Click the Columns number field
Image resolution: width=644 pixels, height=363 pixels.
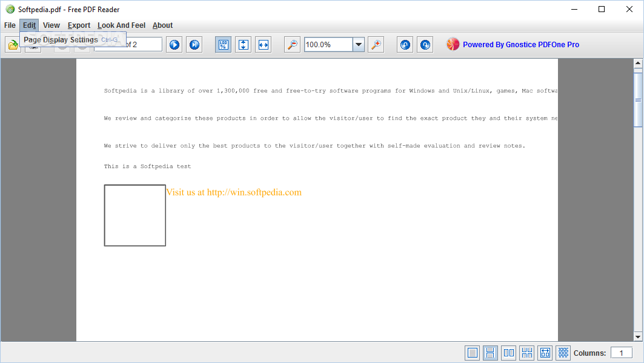(x=621, y=353)
